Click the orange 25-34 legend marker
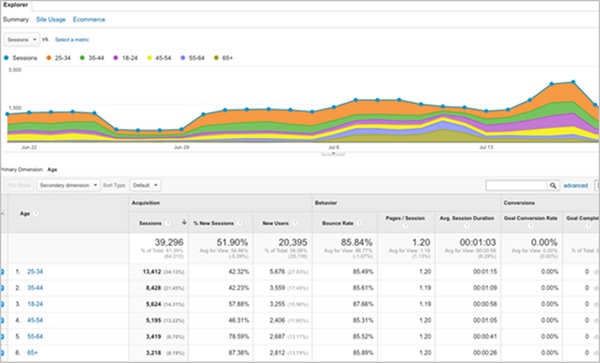The height and width of the screenshot is (363, 600). click(49, 58)
